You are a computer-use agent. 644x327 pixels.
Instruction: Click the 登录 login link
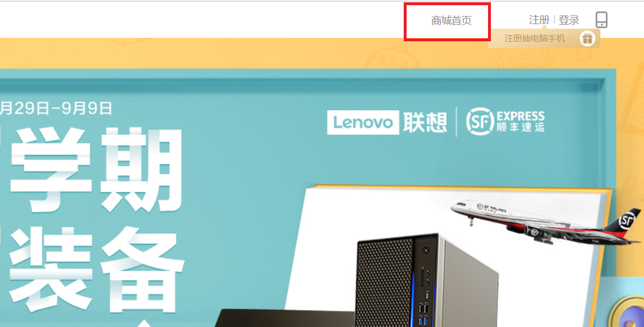[x=569, y=20]
